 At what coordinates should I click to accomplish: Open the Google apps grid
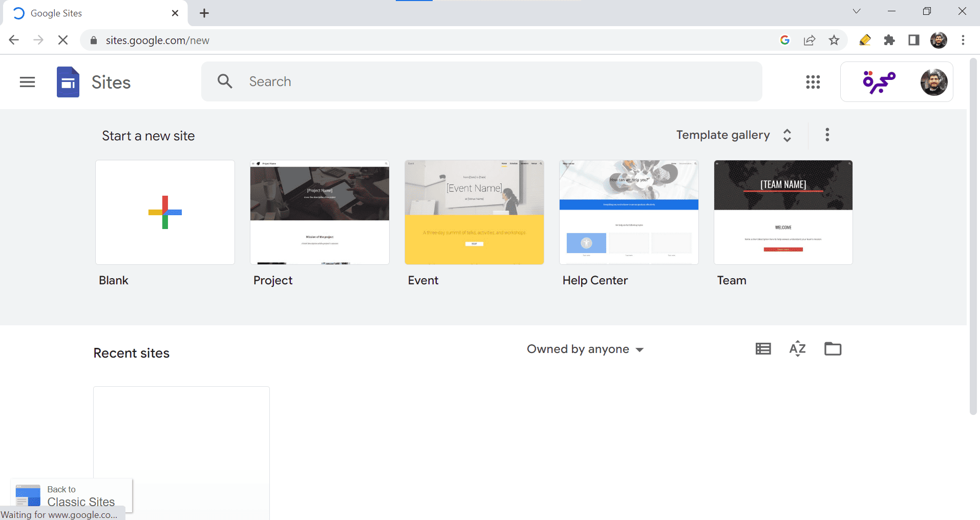point(813,82)
